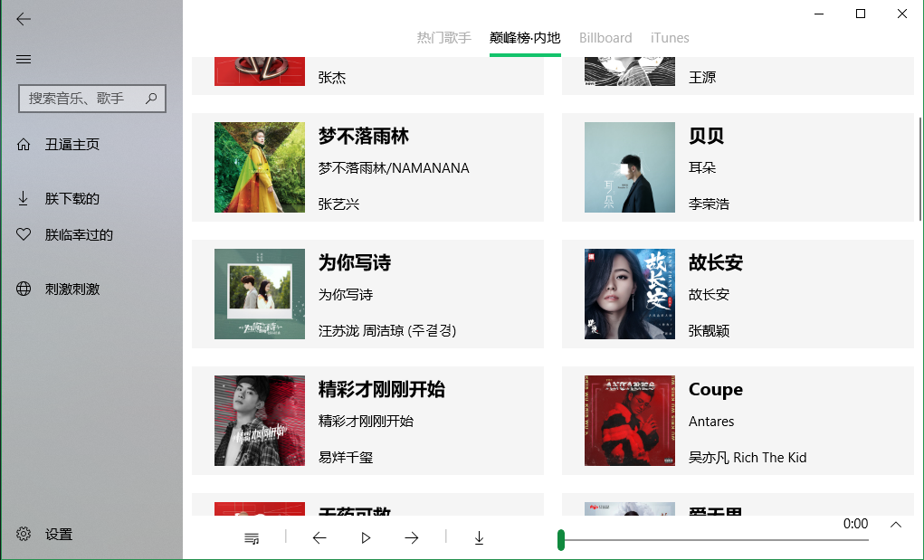Viewport: 924px width, 560px height.
Task: Focus the 搜索音乐、歌手 search box
Action: (x=92, y=99)
